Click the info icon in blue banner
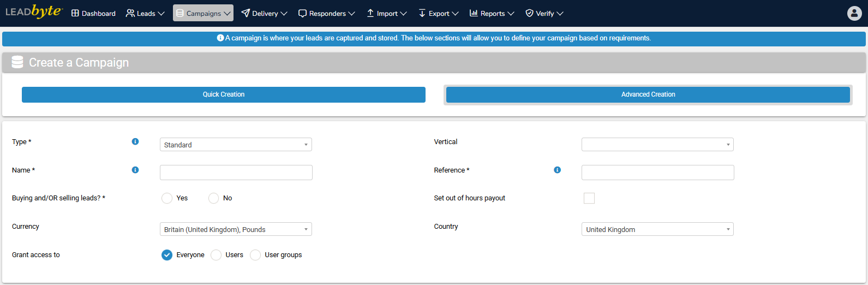The height and width of the screenshot is (285, 868). [220, 38]
